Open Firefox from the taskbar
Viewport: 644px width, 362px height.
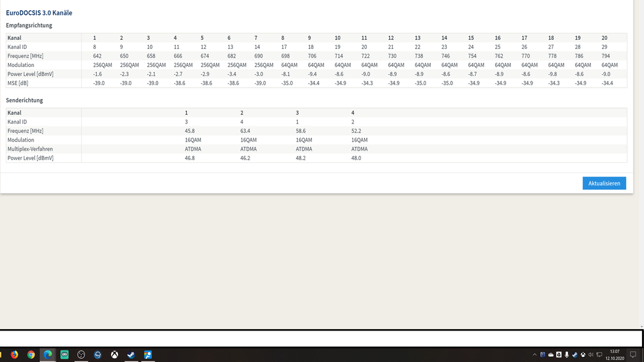tap(14, 355)
